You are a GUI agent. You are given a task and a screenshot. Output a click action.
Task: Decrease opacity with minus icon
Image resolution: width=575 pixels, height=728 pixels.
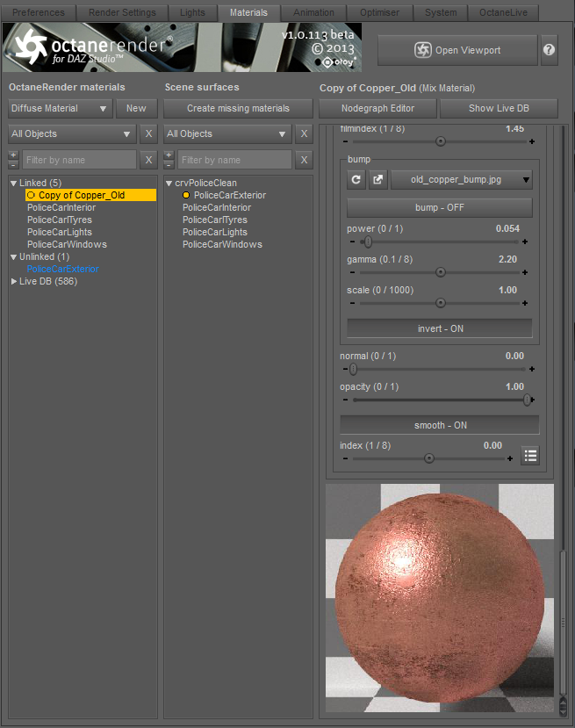click(345, 400)
